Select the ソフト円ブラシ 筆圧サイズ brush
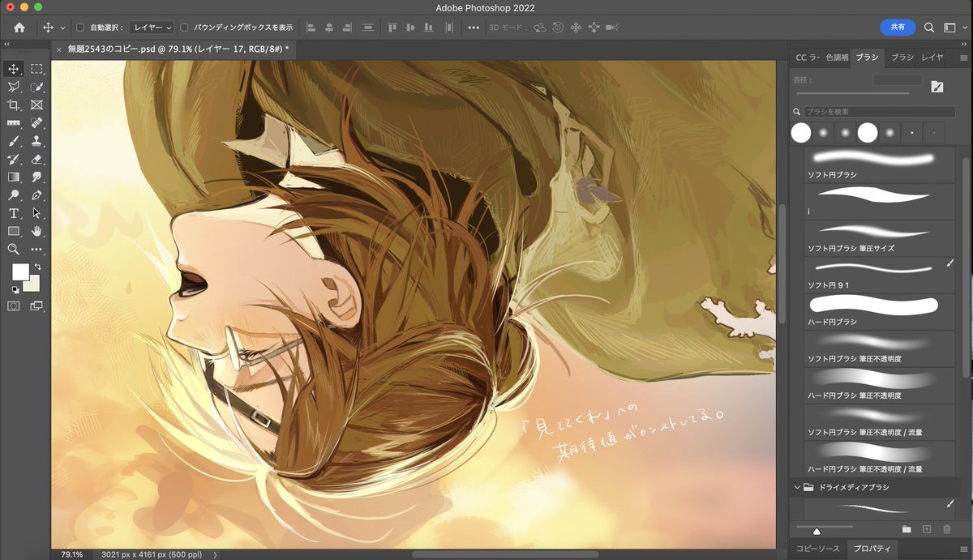This screenshot has width=973, height=560. 880,237
